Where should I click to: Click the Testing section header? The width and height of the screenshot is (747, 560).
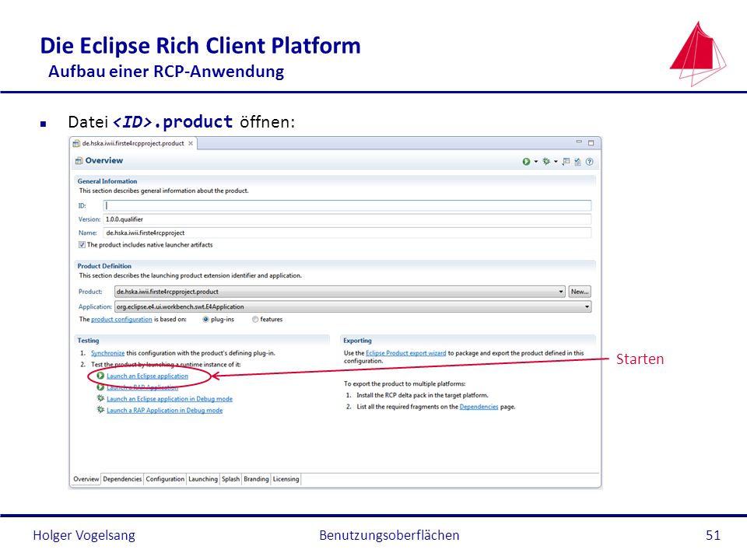[x=88, y=341]
